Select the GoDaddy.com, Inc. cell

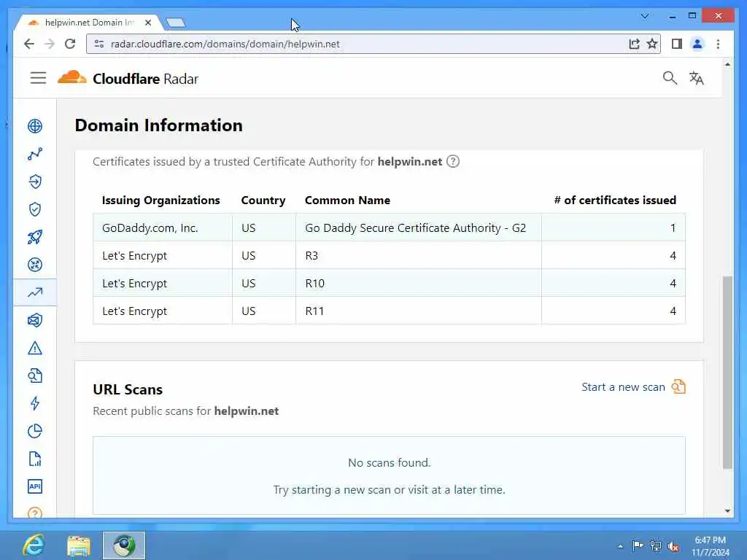(163, 227)
